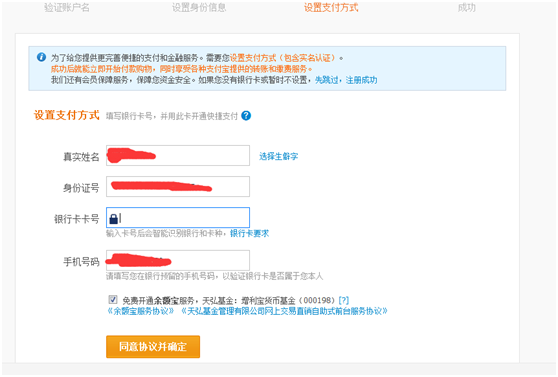
Task: Select the 验证账户名 step
Action: 67,7
